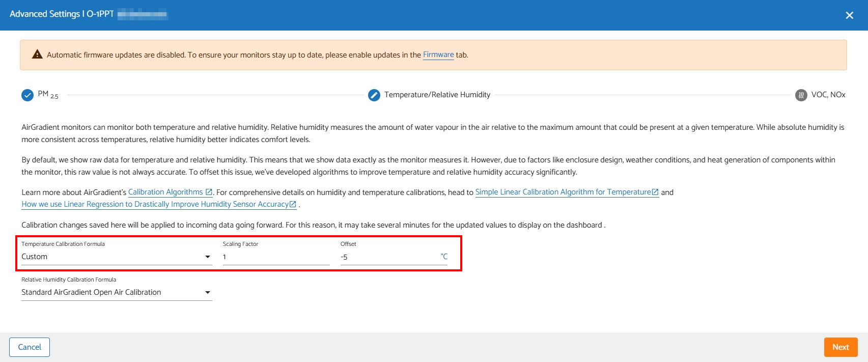Viewport: 868px width, 362px height.
Task: Open the Firmware tab link
Action: click(x=438, y=54)
